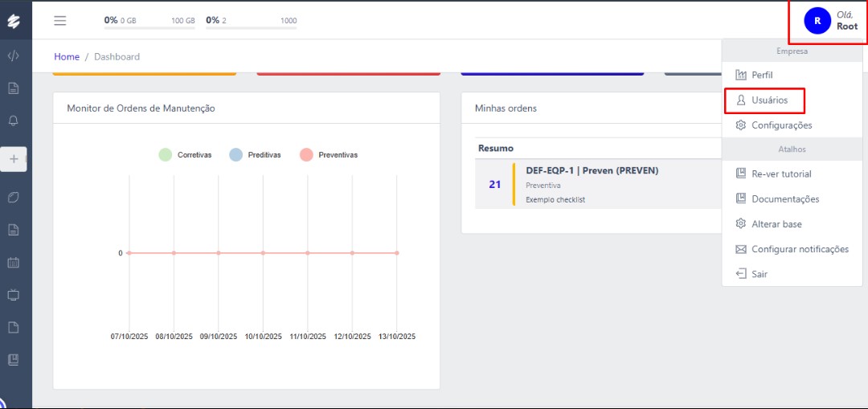868x409 pixels.
Task: Toggle Corretivas series in chart legend
Action: tap(186, 155)
